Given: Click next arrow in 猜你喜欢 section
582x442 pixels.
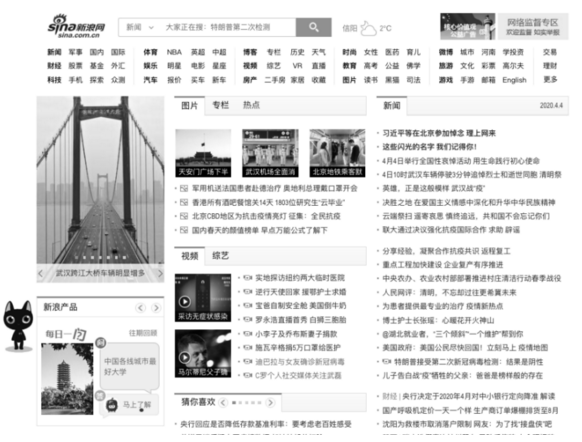Looking at the screenshot, I should tap(271, 403).
